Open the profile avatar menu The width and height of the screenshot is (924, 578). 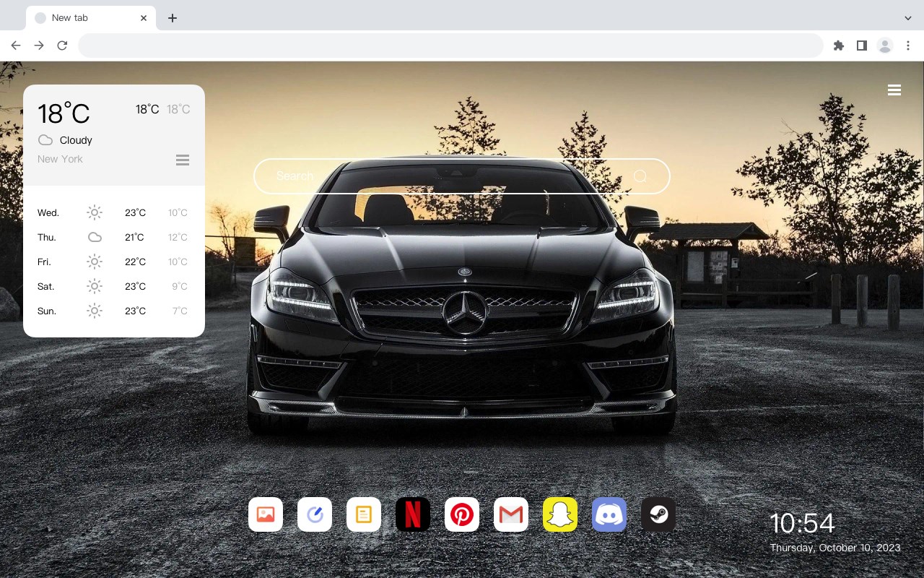pyautogui.click(x=885, y=46)
